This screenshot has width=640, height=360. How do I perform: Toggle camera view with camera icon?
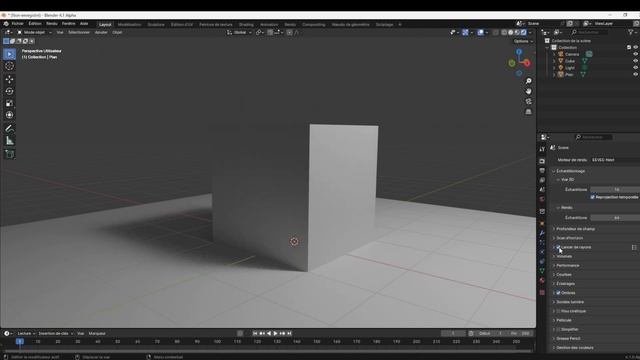click(x=529, y=101)
